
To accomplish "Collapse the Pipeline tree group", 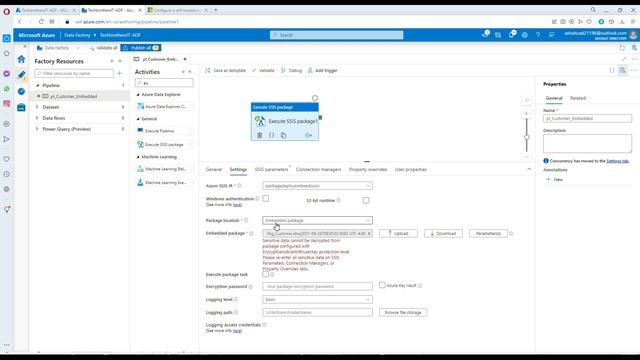I will tap(38, 85).
